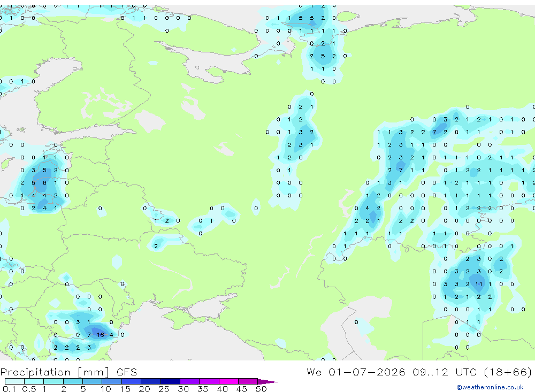Click the legend label '25'
Screen dimensions: 535x392
tap(164, 389)
